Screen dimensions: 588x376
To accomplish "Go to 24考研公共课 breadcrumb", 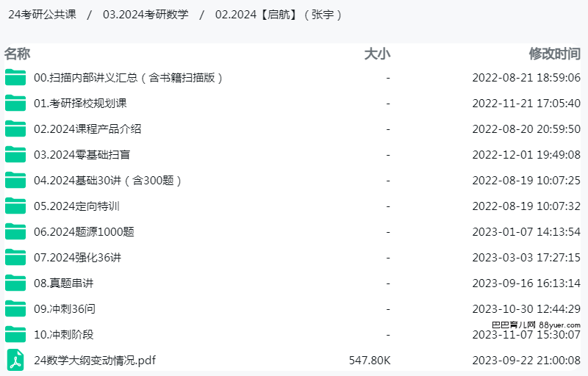I will pos(42,15).
